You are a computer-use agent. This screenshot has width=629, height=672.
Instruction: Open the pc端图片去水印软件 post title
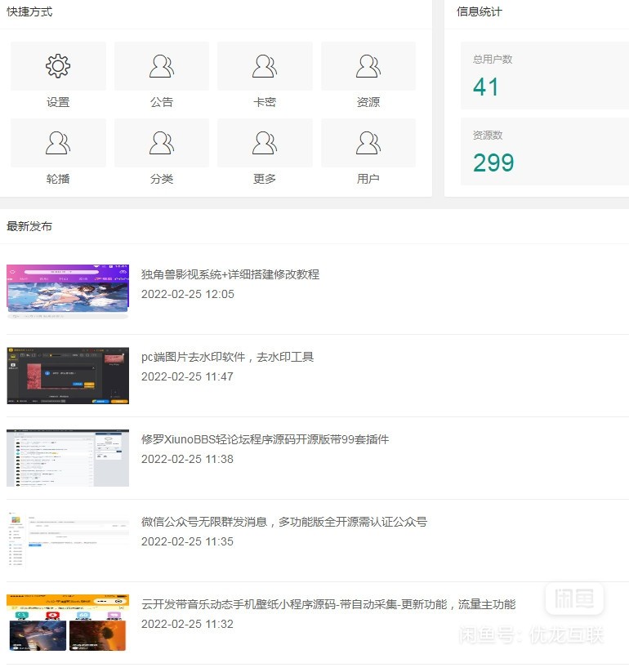[227, 357]
